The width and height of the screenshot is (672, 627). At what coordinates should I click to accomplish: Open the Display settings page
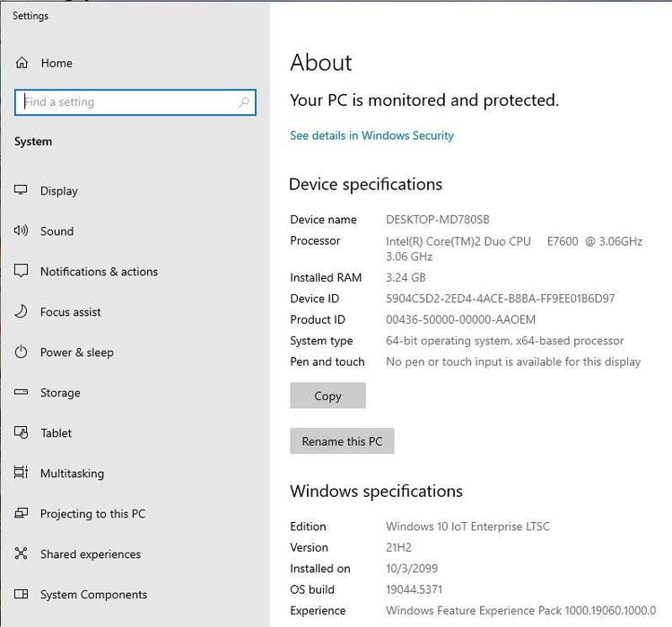point(58,191)
